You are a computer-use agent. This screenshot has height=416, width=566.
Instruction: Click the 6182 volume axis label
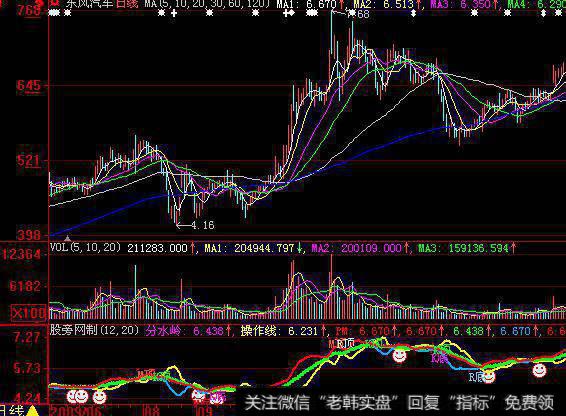coord(25,287)
